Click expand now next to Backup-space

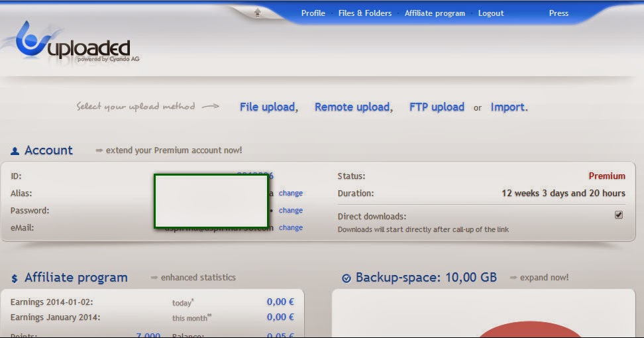pyautogui.click(x=544, y=278)
